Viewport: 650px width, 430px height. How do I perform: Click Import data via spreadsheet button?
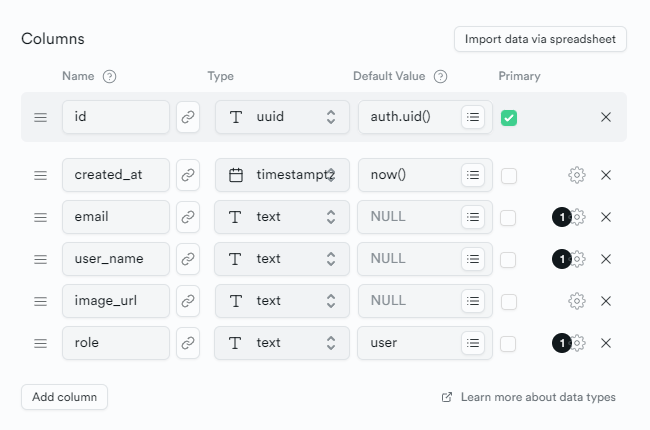click(x=540, y=39)
